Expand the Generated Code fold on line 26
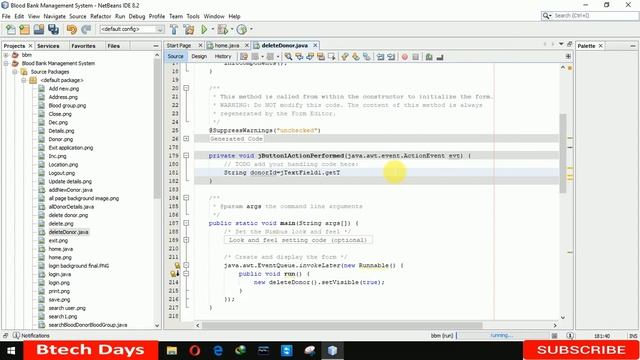The width and height of the screenshot is (640, 360). [x=186, y=139]
